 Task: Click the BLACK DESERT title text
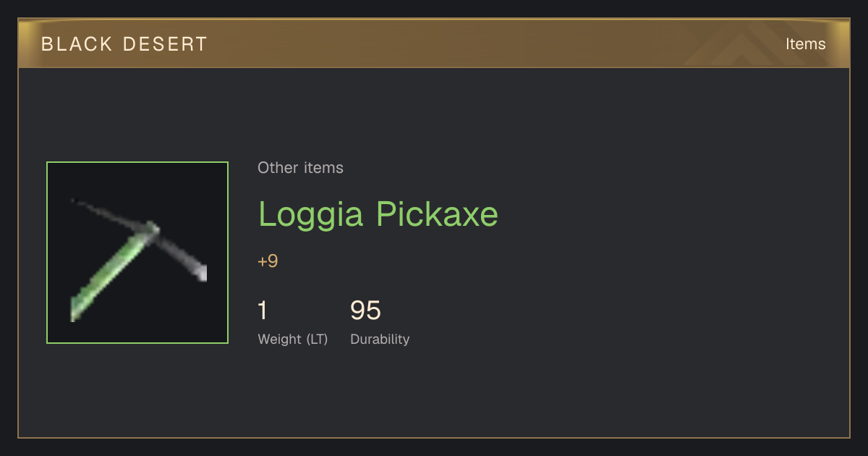[124, 44]
